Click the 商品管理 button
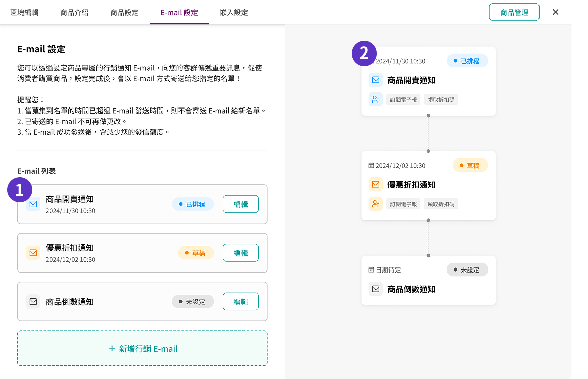 pos(514,12)
